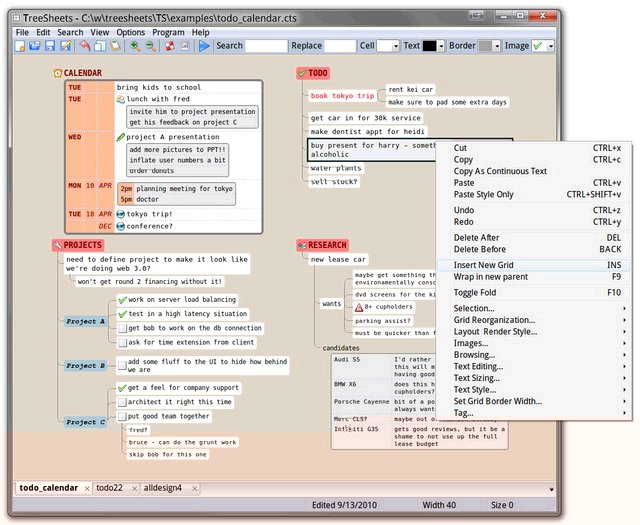The image size is (640, 525).
Task: Click the green check icon beside TODO
Action: [302, 73]
